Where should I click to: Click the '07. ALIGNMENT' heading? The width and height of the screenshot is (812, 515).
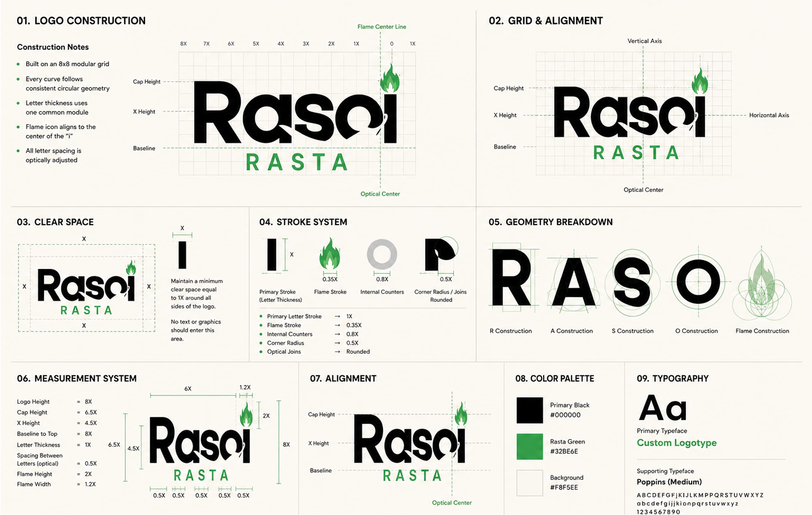[343, 379]
